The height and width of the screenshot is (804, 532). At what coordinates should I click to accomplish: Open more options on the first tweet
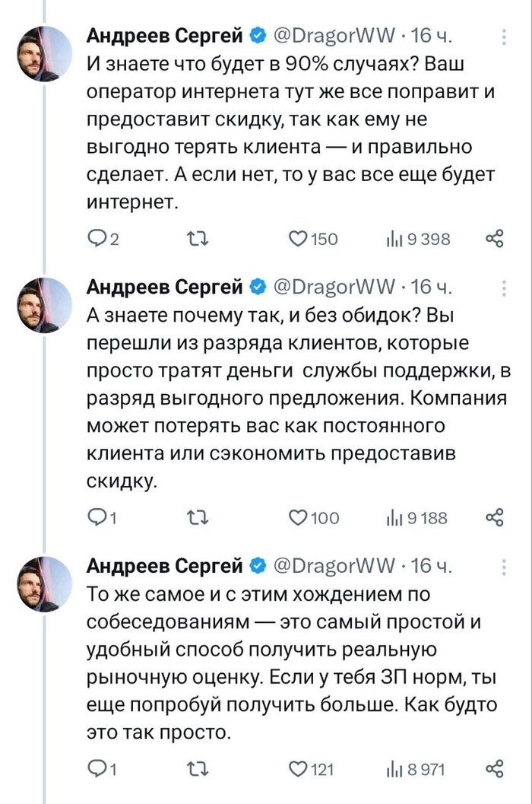505,35
